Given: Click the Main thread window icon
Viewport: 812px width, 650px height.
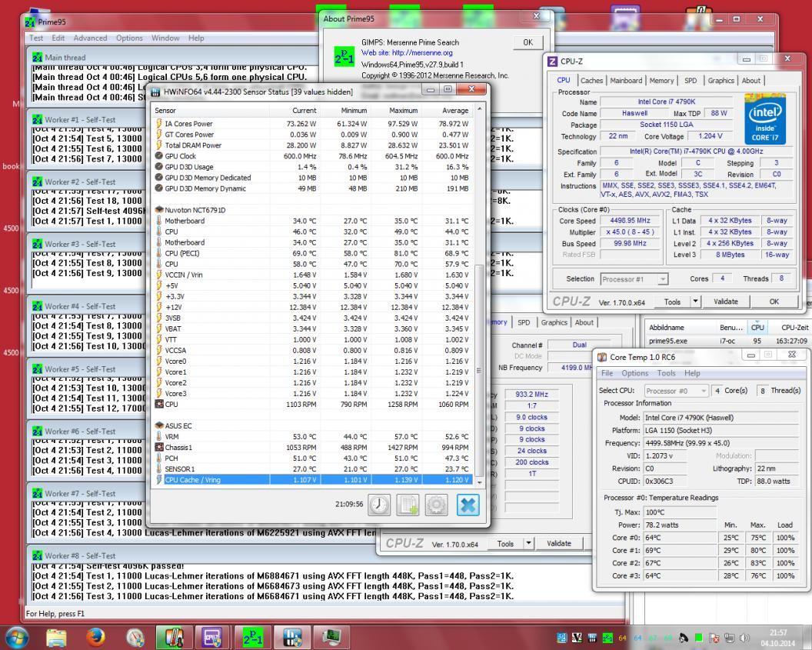Looking at the screenshot, I should click(x=37, y=58).
